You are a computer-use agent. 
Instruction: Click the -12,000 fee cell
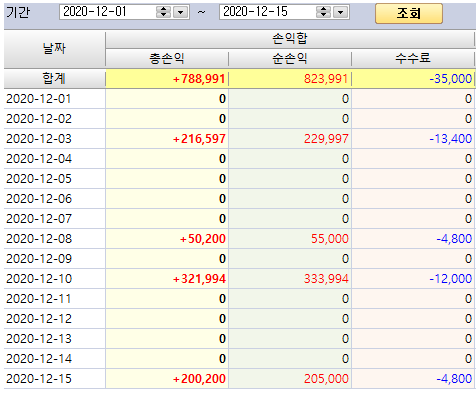[x=413, y=279]
